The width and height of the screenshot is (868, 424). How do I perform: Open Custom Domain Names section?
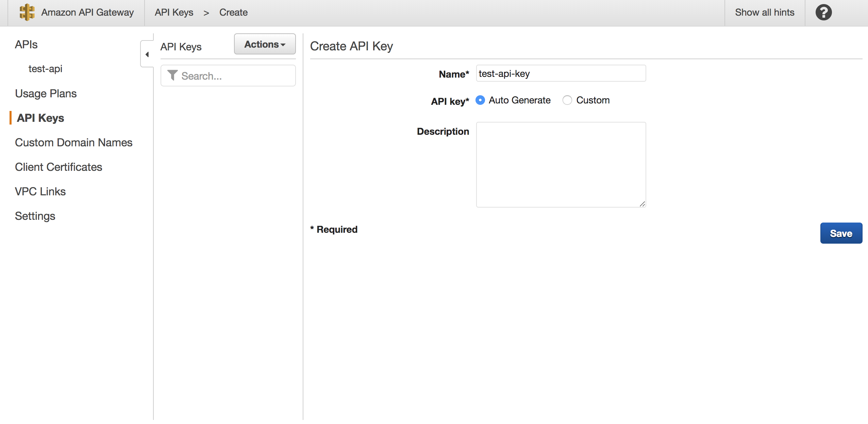73,143
